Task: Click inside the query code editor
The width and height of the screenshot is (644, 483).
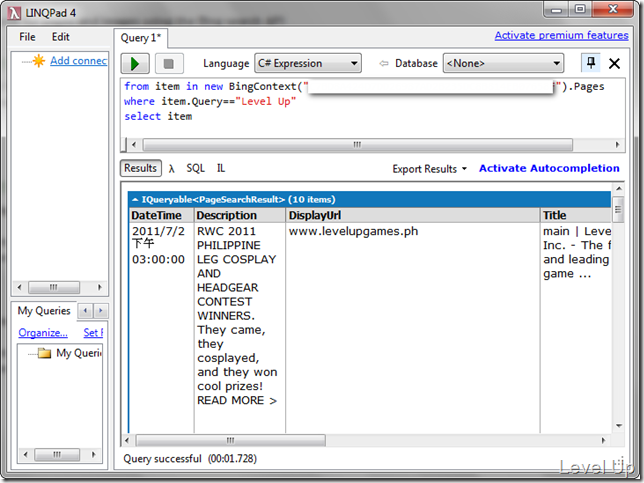Action: (373, 108)
